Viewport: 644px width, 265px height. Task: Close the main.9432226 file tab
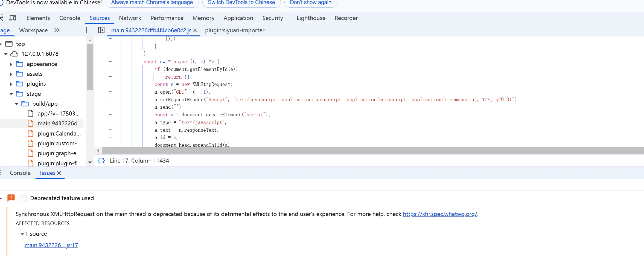[195, 30]
